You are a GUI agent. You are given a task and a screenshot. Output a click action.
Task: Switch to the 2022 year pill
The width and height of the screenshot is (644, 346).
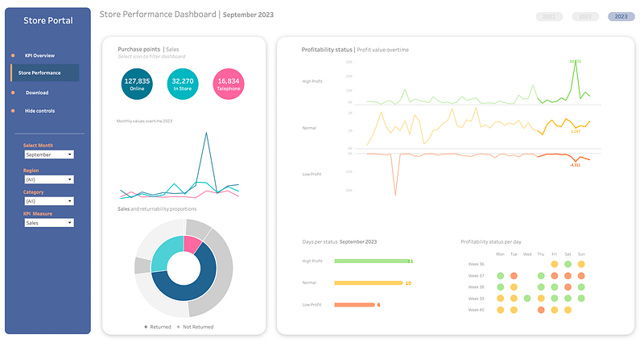[x=584, y=16]
